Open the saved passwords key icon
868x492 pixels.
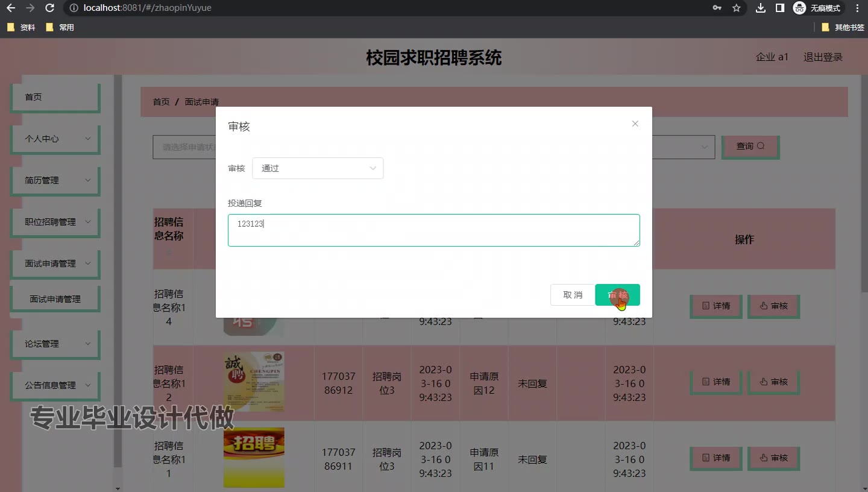click(717, 8)
